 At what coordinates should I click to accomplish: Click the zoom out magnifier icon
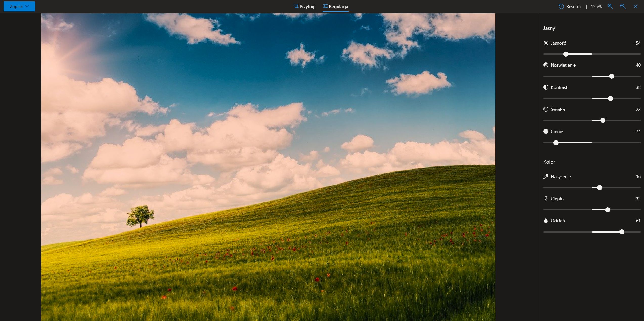pyautogui.click(x=623, y=6)
